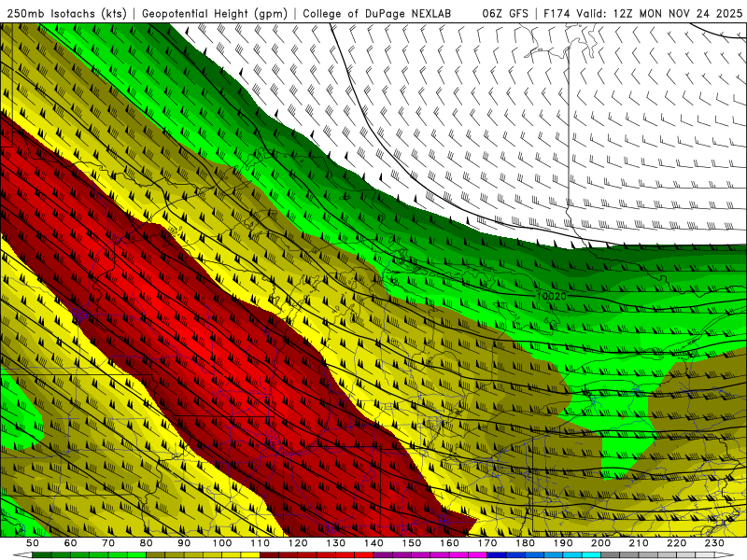Click the 210 knot legend label
This screenshot has height=560, width=747.
pos(639,543)
